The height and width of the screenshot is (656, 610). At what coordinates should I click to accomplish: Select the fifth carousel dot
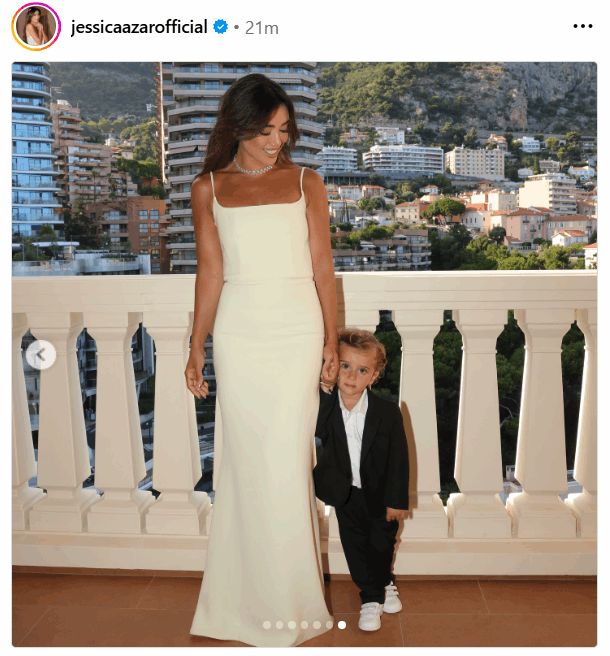(x=317, y=625)
